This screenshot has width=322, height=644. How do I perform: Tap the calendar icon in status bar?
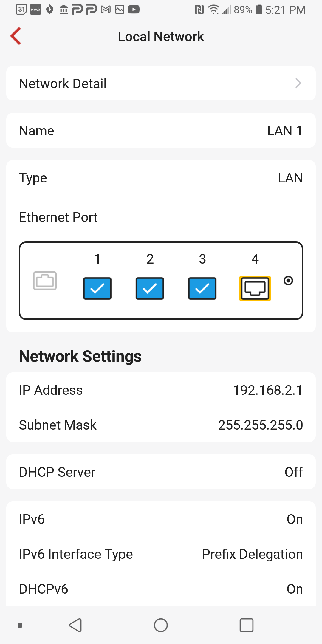21,10
